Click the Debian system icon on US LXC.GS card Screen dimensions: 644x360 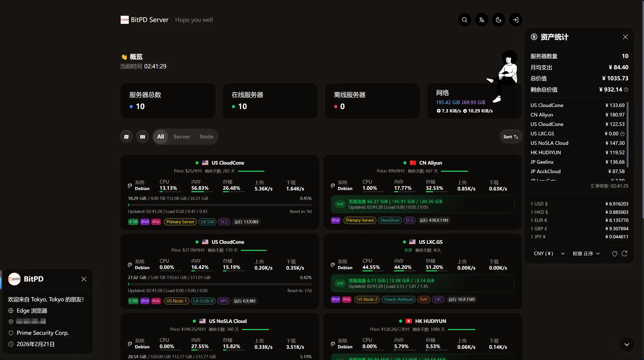(x=333, y=265)
